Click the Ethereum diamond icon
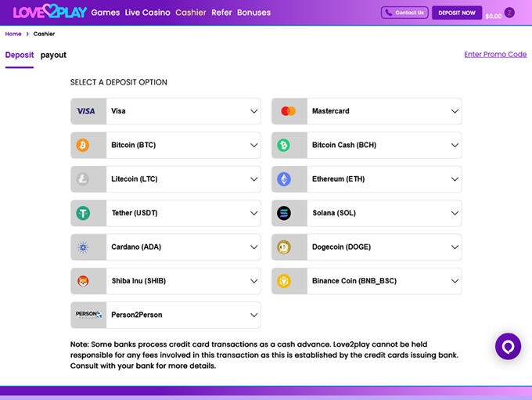This screenshot has height=400, width=532. (283, 179)
